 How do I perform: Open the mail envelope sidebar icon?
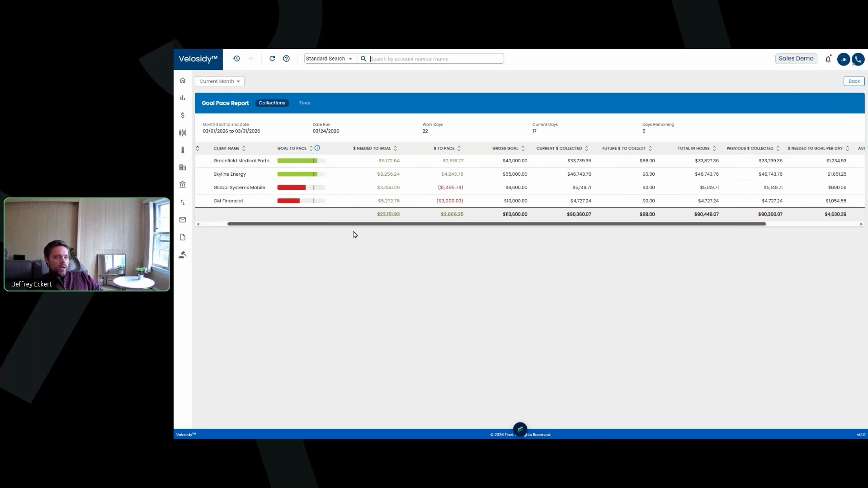[183, 220]
